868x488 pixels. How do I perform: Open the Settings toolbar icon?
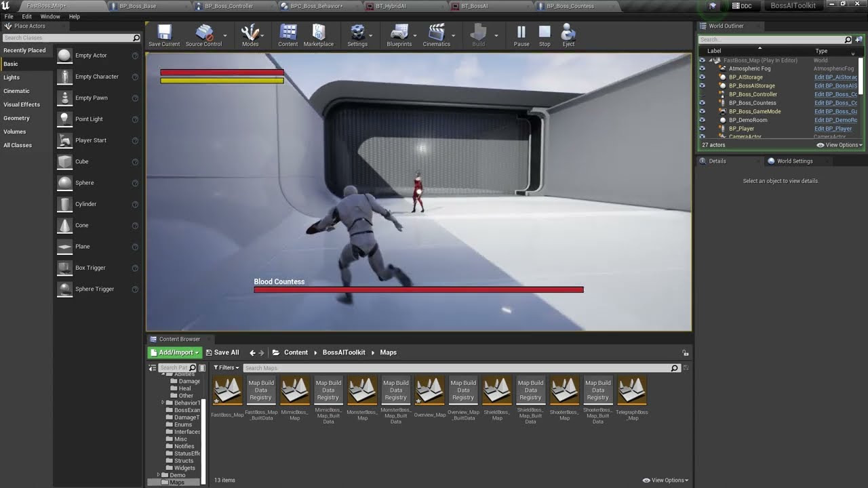point(357,35)
